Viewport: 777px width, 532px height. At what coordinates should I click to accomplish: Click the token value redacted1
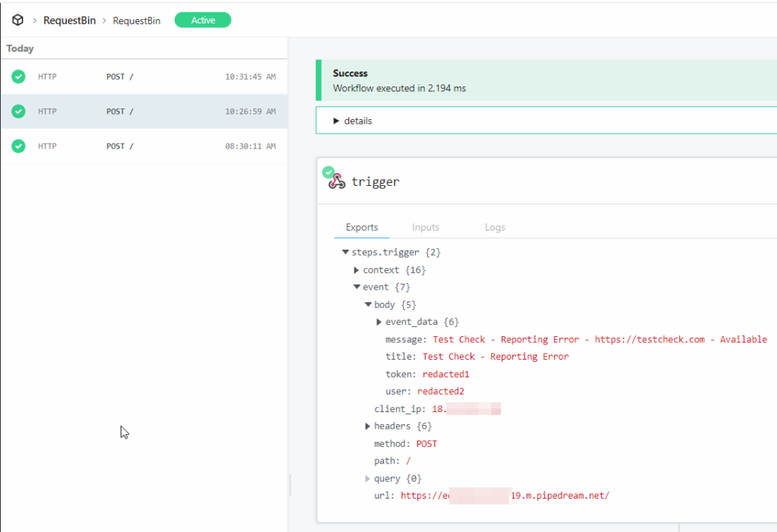click(445, 374)
